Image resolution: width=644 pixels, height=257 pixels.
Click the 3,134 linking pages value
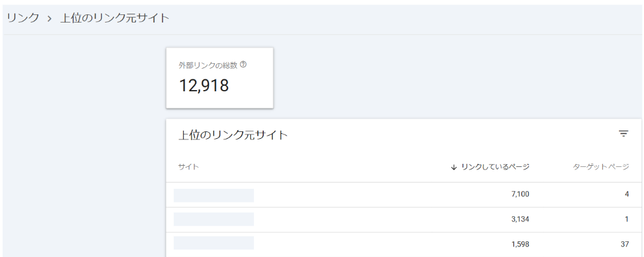(x=520, y=219)
